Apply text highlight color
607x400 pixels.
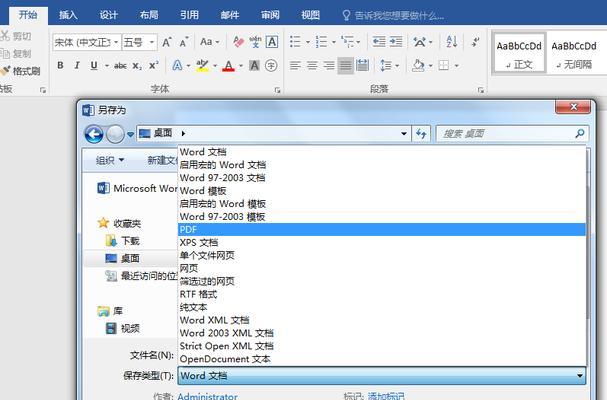tap(202, 66)
